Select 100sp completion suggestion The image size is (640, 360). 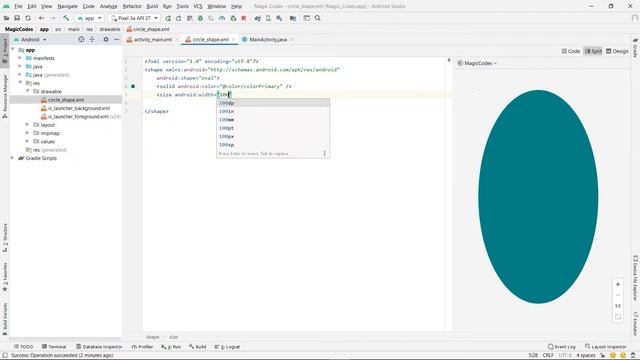[x=273, y=144]
